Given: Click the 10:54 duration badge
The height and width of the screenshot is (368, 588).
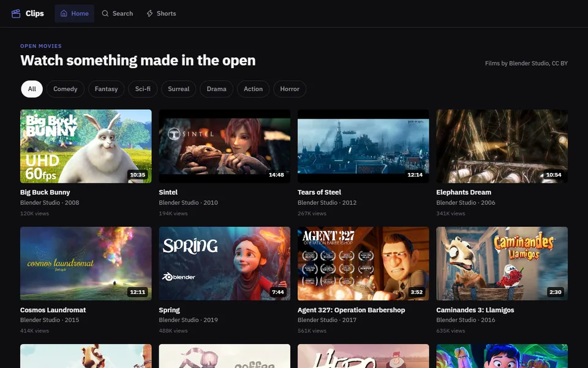Looking at the screenshot, I should 554,175.
